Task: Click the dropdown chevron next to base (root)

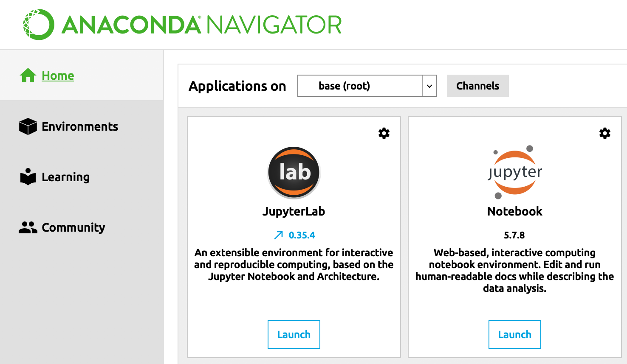Action: click(x=431, y=86)
